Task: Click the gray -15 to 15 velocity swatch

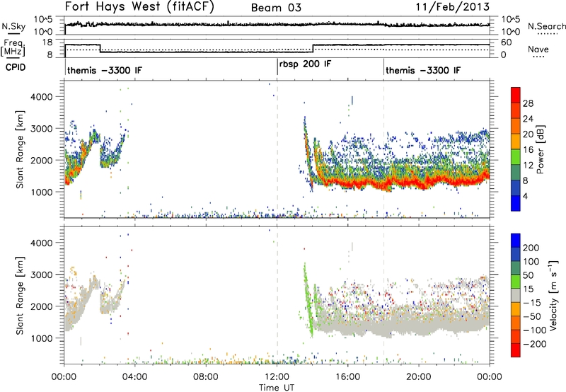Action: [x=516, y=296]
